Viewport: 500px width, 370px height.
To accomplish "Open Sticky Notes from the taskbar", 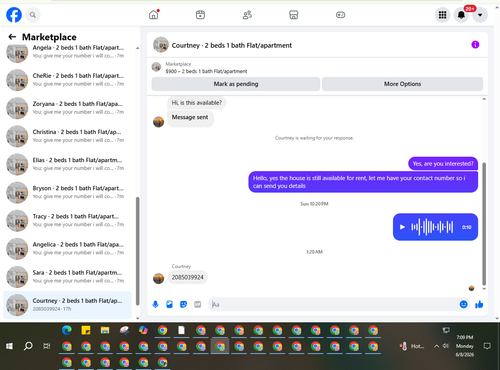I will coord(86,330).
